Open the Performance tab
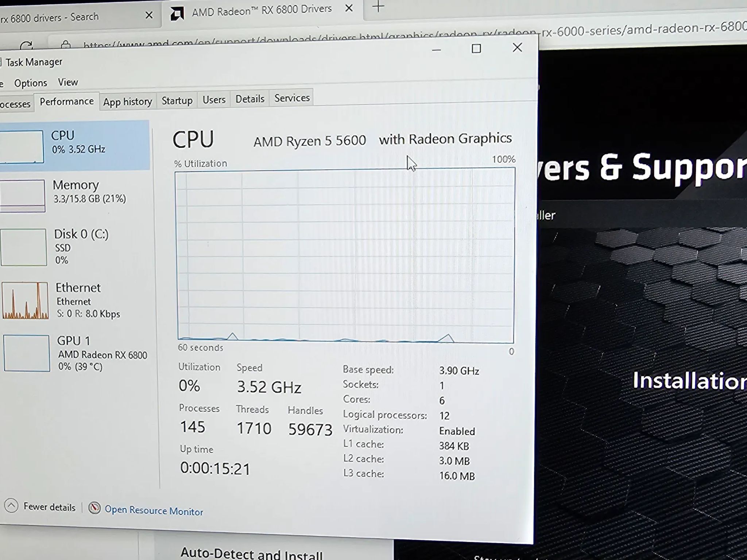The width and height of the screenshot is (747, 560). (x=67, y=102)
